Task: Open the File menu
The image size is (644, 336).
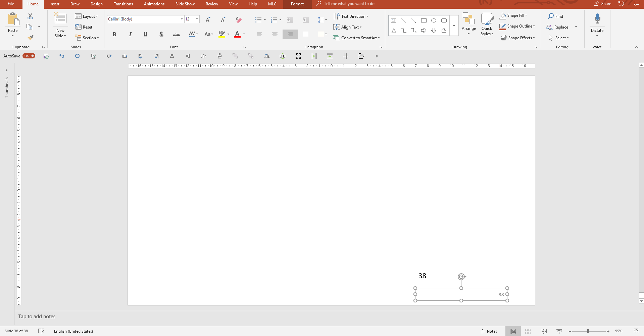Action: pyautogui.click(x=11, y=4)
